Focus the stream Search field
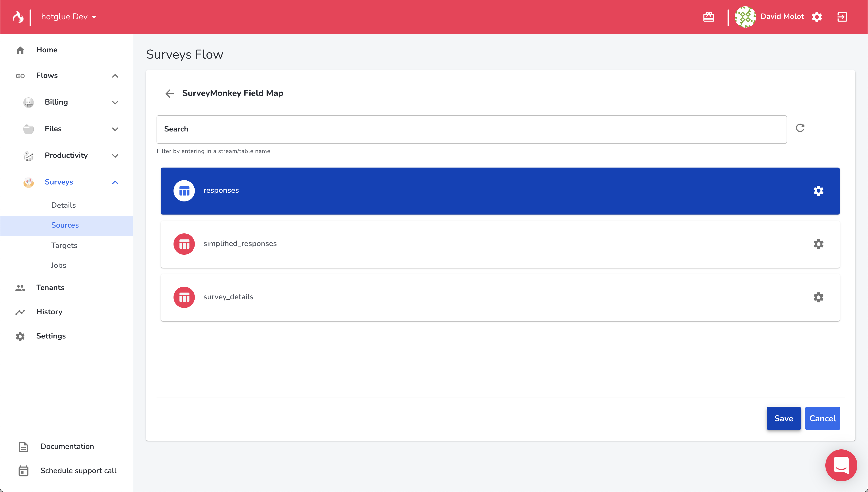 click(x=471, y=130)
